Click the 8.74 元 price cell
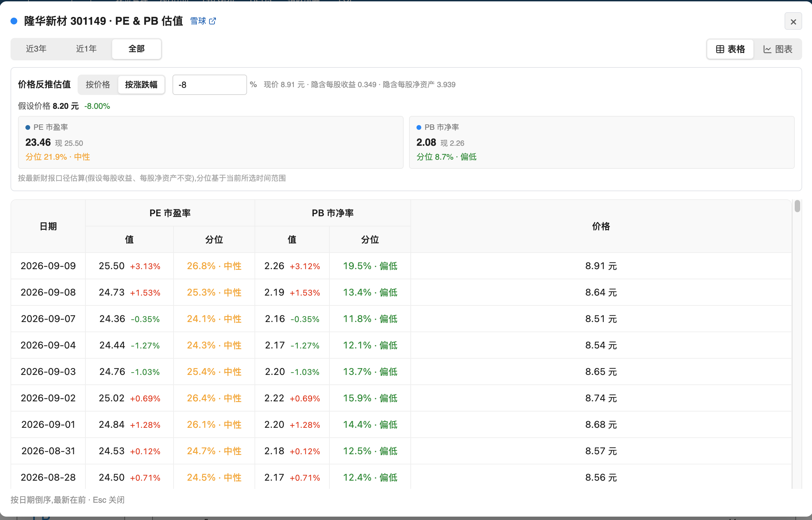Screen dimensions: 812x520 (601, 398)
